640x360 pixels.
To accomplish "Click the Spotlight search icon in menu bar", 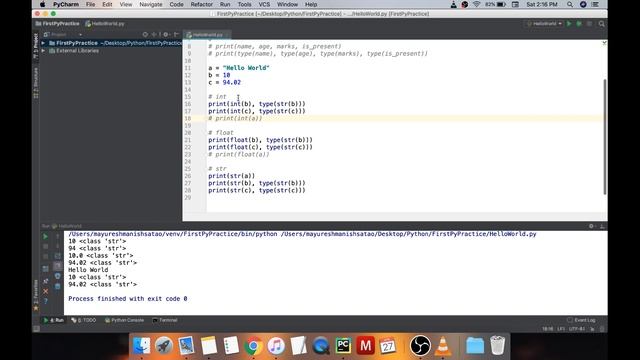I will (x=569, y=4).
